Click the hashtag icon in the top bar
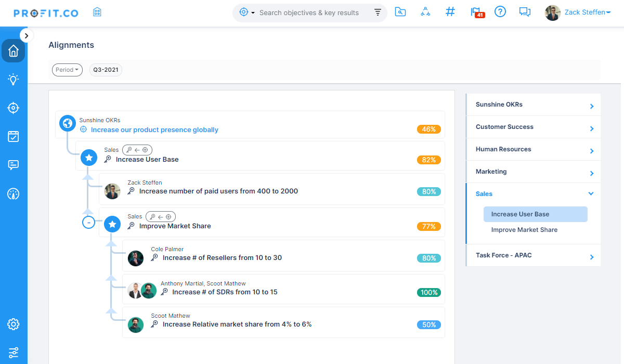The width and height of the screenshot is (624, 364). pos(450,11)
